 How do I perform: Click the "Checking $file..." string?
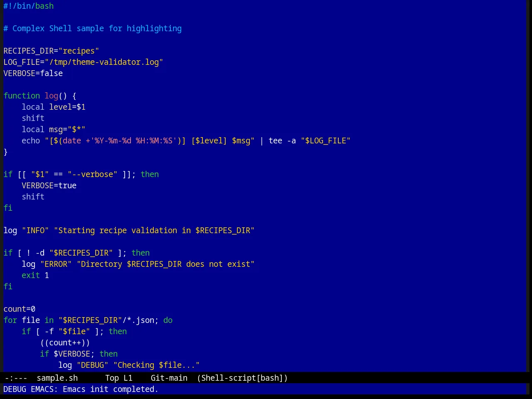click(x=157, y=365)
